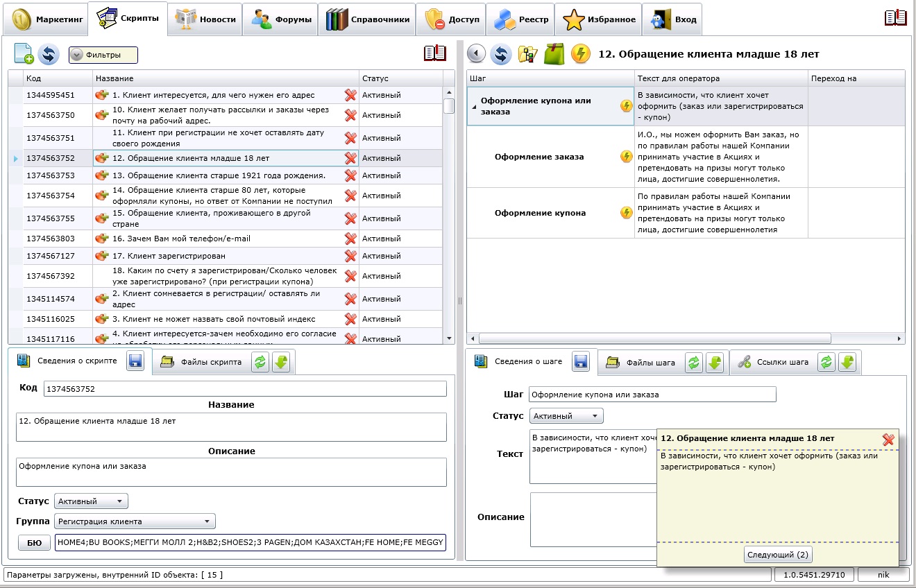Click green download arrow next to Файлы скрипта

tap(280, 361)
